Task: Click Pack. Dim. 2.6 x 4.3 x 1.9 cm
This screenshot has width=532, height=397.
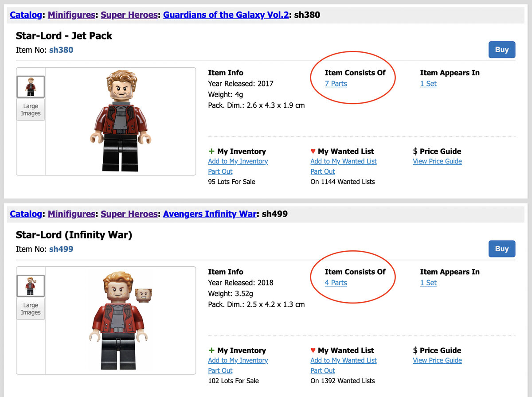Action: point(256,105)
